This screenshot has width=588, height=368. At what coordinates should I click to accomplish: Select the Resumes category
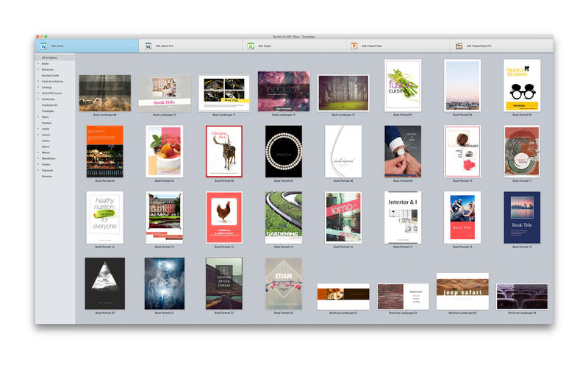(47, 176)
